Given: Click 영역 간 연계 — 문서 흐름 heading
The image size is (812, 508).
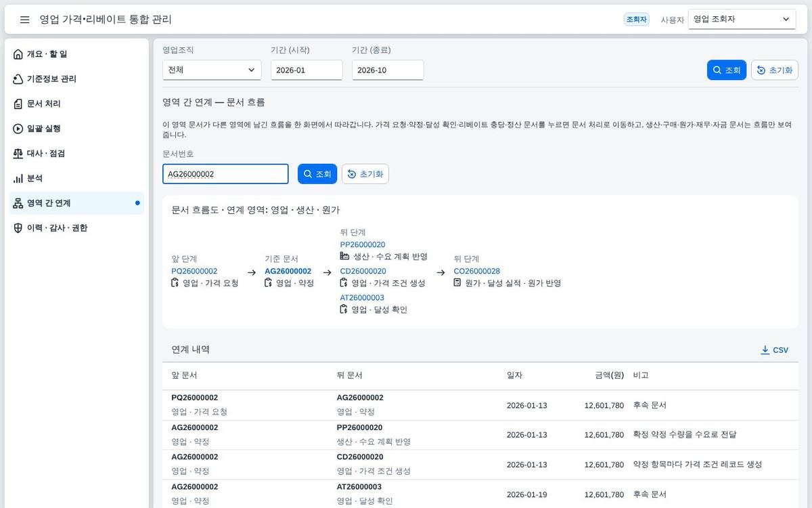Looking at the screenshot, I should coord(214,102).
